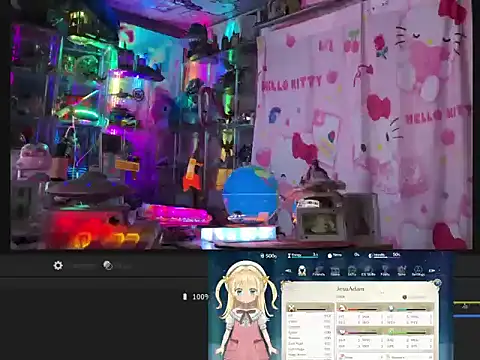Click the energy bar in game header
The width and height of the screenshot is (480, 360).
(x=303, y=255)
